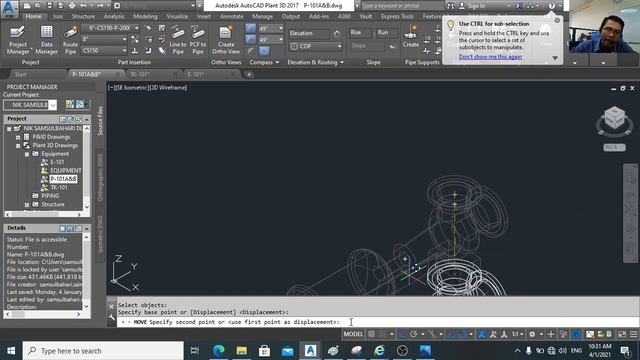Expand the Elevation & Routing panel title
Screen dimensions: 640x360
click(315, 62)
